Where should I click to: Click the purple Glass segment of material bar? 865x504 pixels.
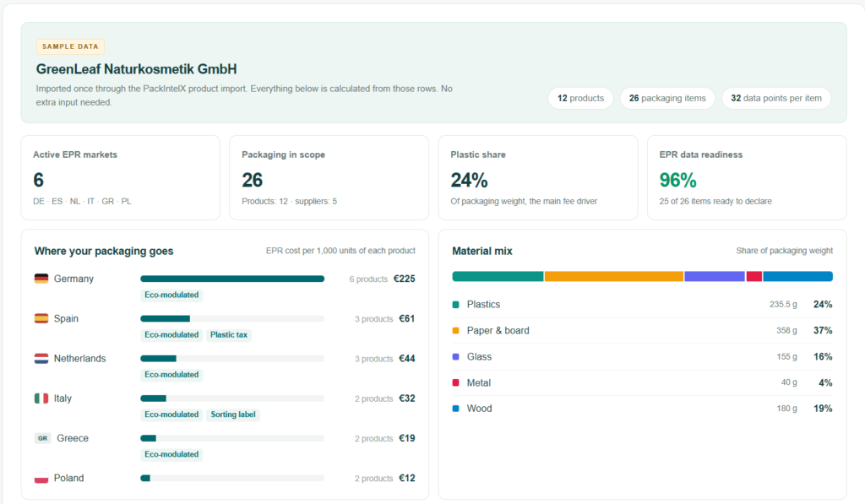tap(715, 276)
